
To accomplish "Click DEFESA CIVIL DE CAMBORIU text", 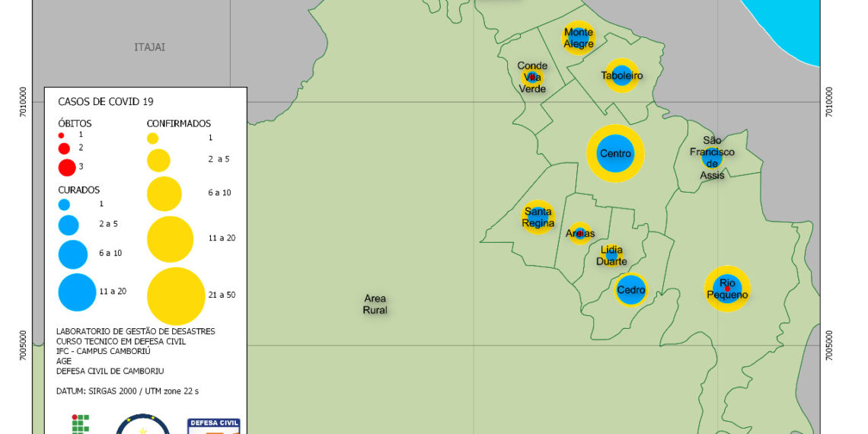I will pos(110,371).
